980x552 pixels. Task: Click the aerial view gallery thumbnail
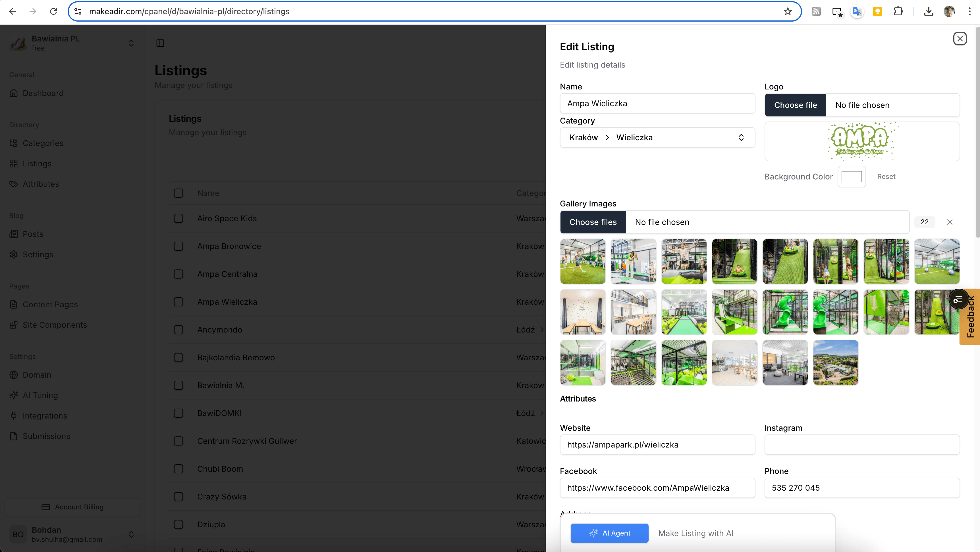835,363
